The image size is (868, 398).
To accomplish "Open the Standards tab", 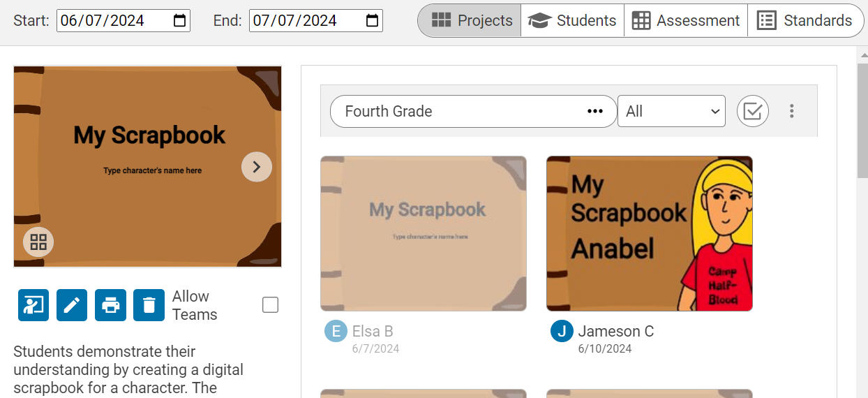I will point(804,21).
